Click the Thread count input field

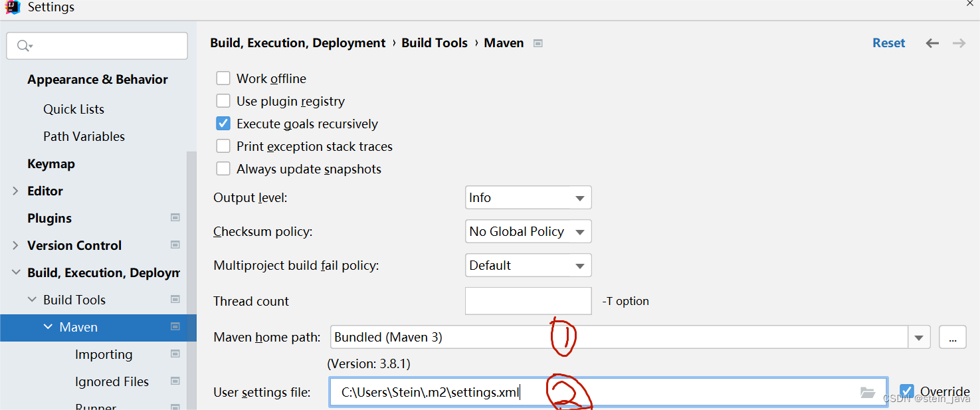(528, 301)
